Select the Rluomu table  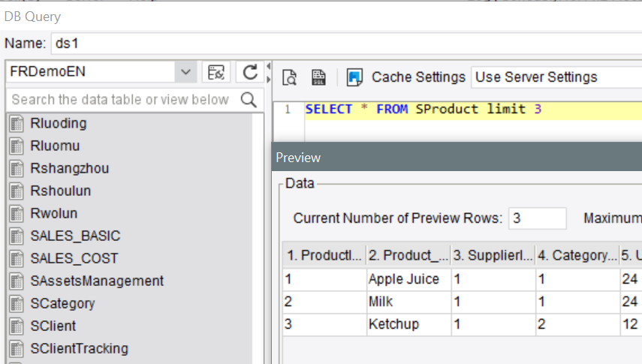tap(55, 146)
